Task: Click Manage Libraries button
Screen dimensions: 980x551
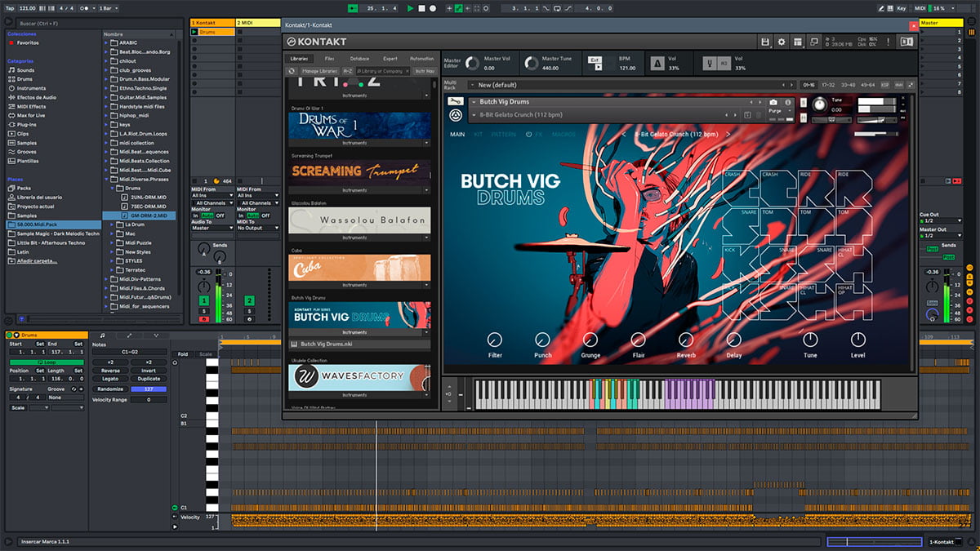Action: tap(319, 71)
